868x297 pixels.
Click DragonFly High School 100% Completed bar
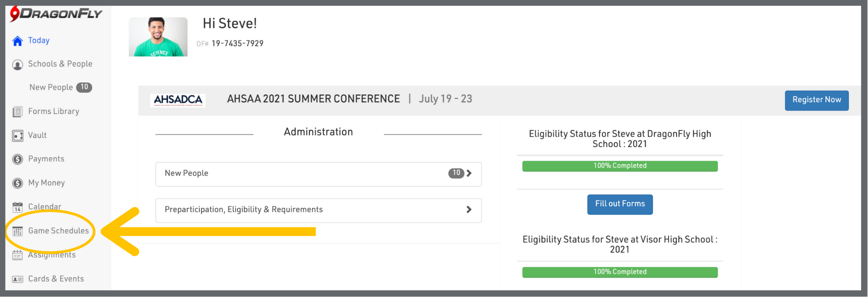(619, 166)
